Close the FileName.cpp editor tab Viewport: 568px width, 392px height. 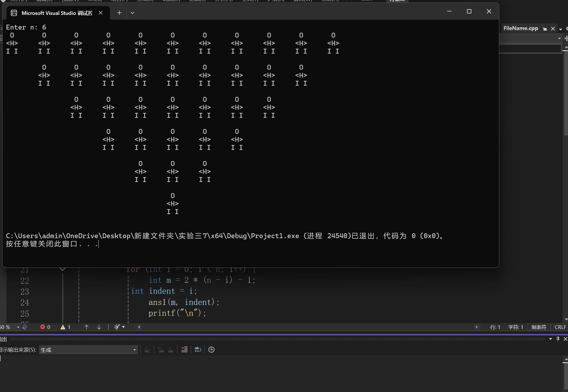(x=553, y=29)
